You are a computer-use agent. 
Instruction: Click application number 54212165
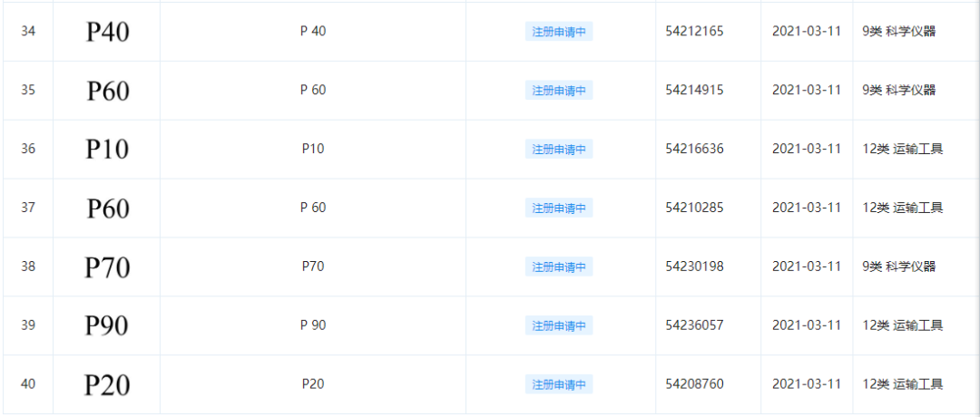[694, 32]
